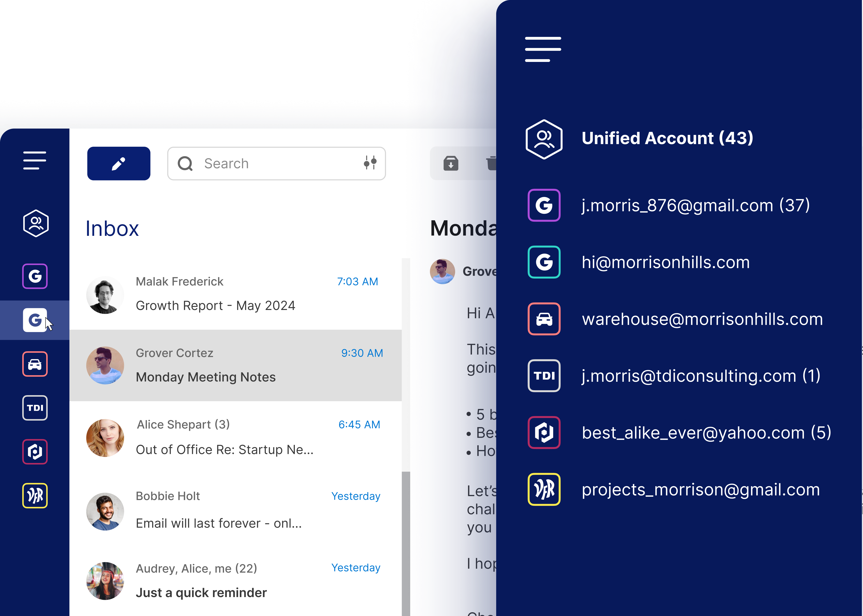Click the large hamburger menu in the account panel
Viewport: 863px width, 616px height.
543,49
